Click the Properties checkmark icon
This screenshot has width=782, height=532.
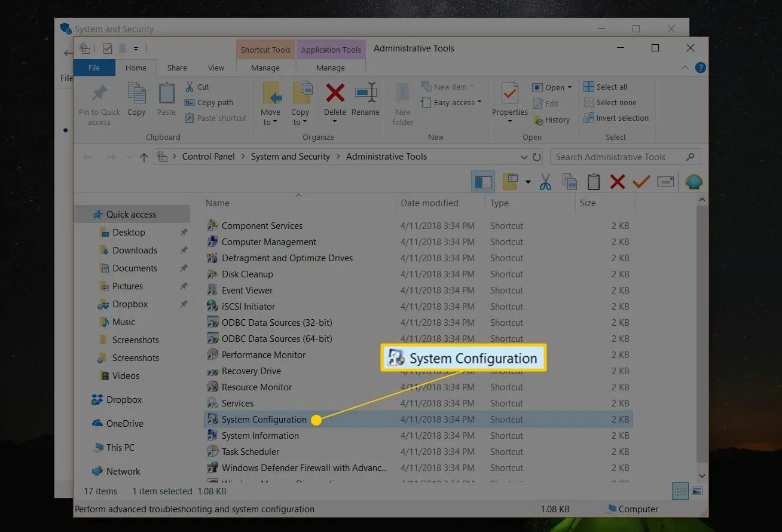(509, 94)
